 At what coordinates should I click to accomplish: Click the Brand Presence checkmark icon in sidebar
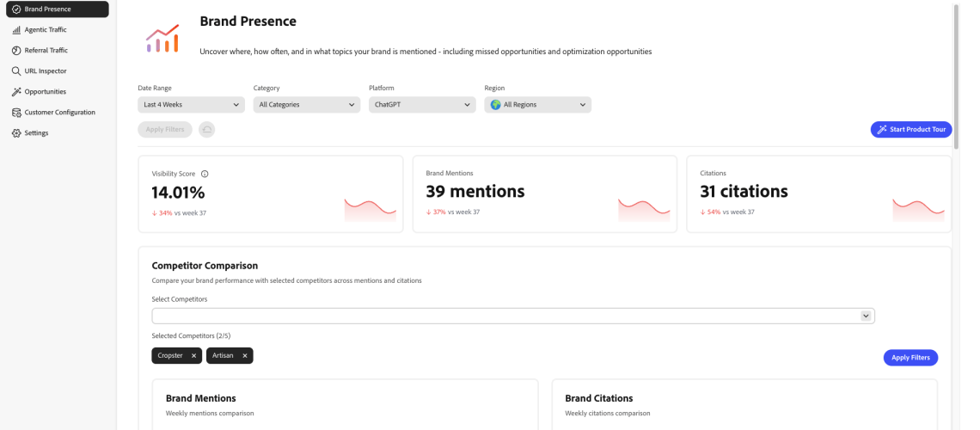[16, 9]
